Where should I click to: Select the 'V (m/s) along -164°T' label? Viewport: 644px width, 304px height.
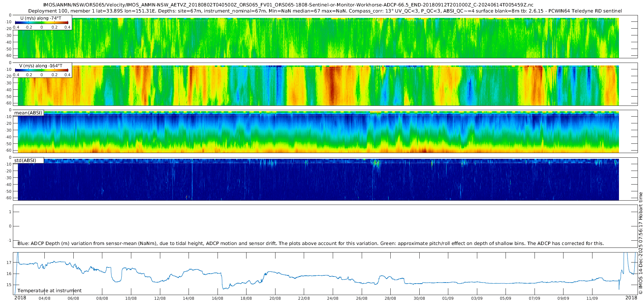(41, 66)
